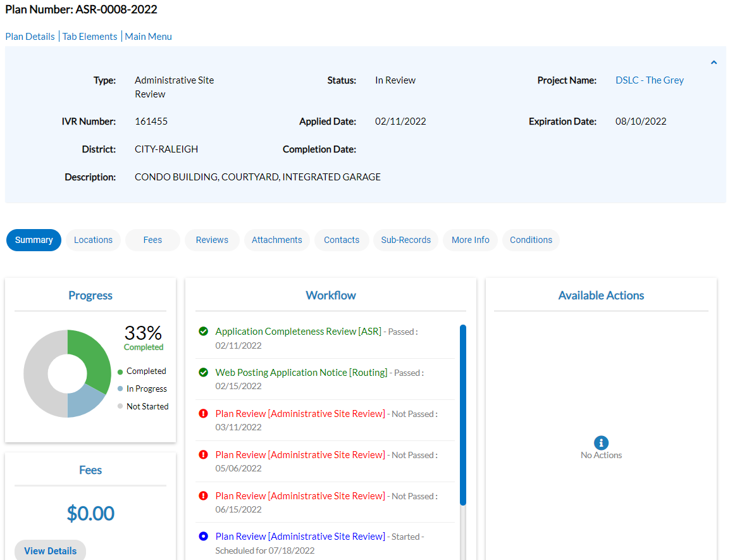Open the Conditions tab
This screenshot has height=560, width=730.
coord(531,240)
